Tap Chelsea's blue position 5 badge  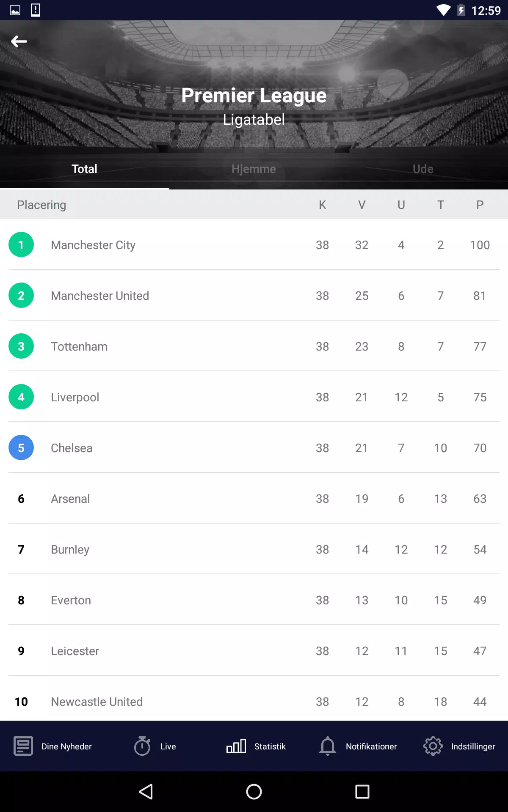point(21,447)
